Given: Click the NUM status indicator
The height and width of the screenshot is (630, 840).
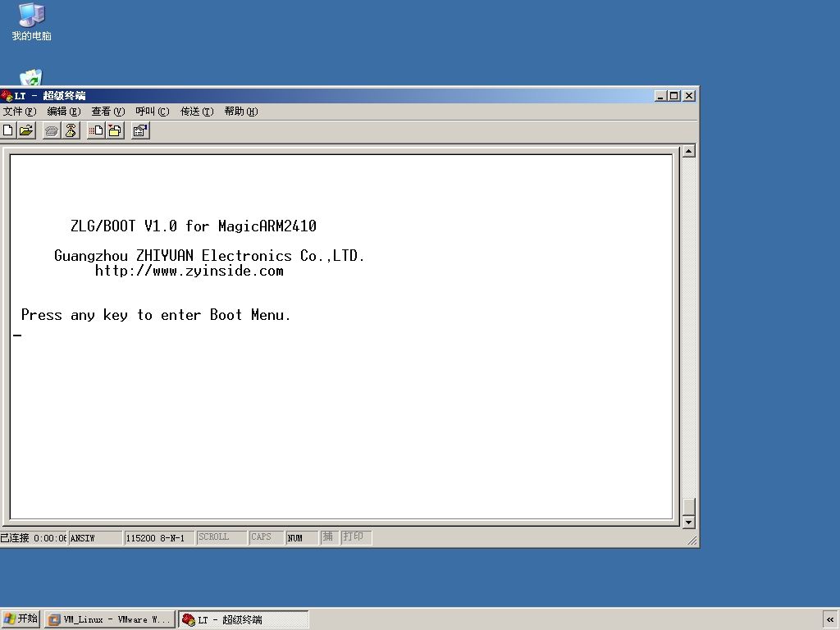Looking at the screenshot, I should [302, 538].
